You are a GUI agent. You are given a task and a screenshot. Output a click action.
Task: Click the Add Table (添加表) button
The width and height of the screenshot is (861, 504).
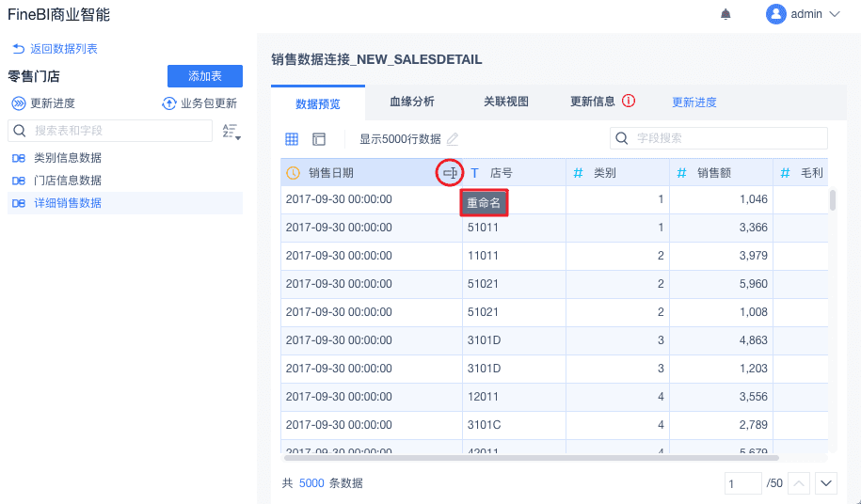tap(204, 76)
